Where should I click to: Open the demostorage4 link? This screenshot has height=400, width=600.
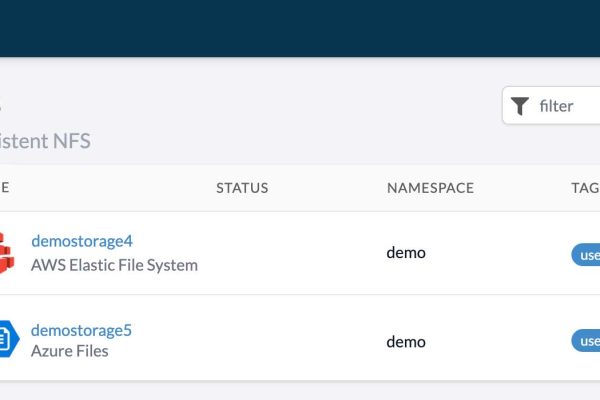82,241
